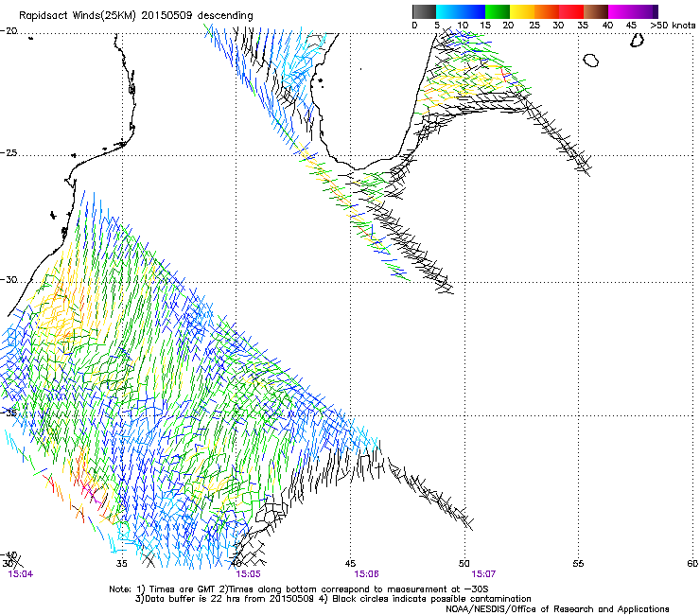The image size is (700, 615).
Task: Click the brown 35-40 knots legend segment
Action: point(596,11)
